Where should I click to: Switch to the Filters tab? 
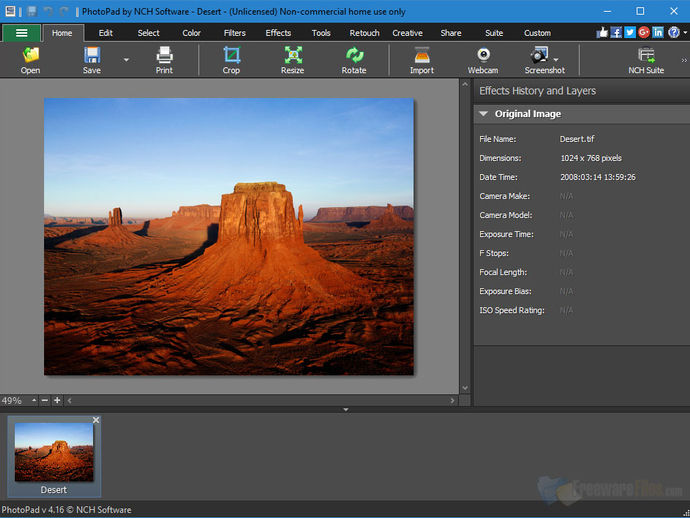(235, 33)
